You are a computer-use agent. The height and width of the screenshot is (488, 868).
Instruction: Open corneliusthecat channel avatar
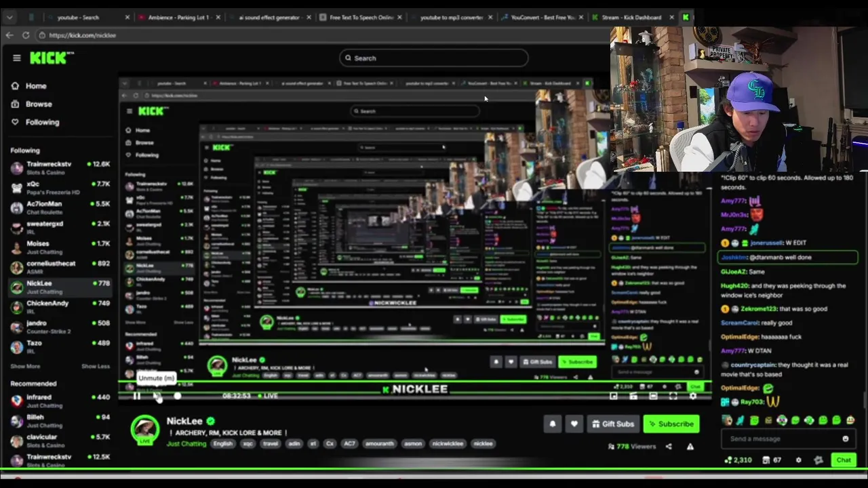[x=17, y=267]
